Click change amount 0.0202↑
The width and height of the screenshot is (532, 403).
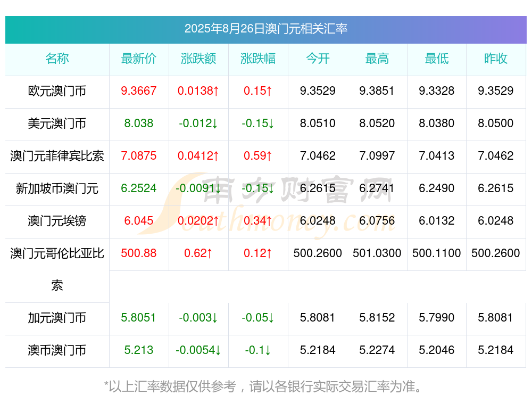click(x=198, y=220)
